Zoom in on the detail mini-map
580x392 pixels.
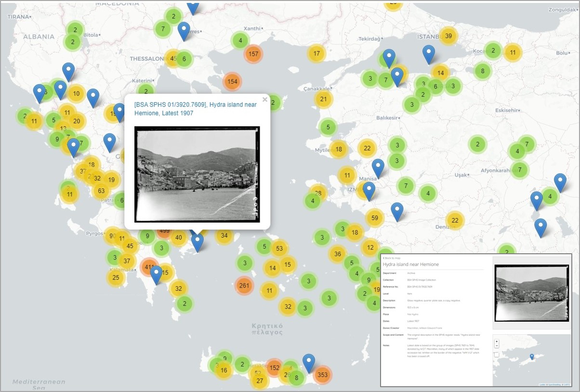[497, 341]
